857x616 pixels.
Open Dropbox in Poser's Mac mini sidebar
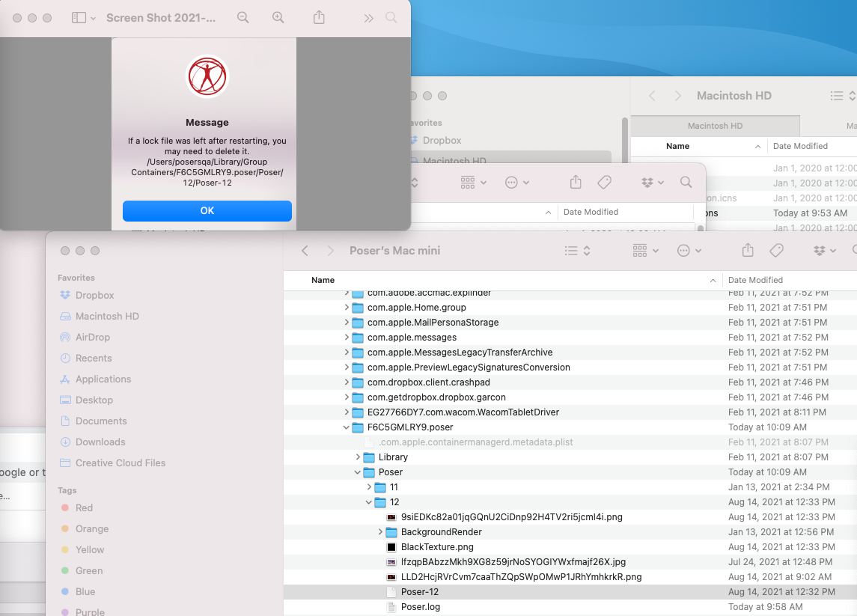click(x=94, y=295)
